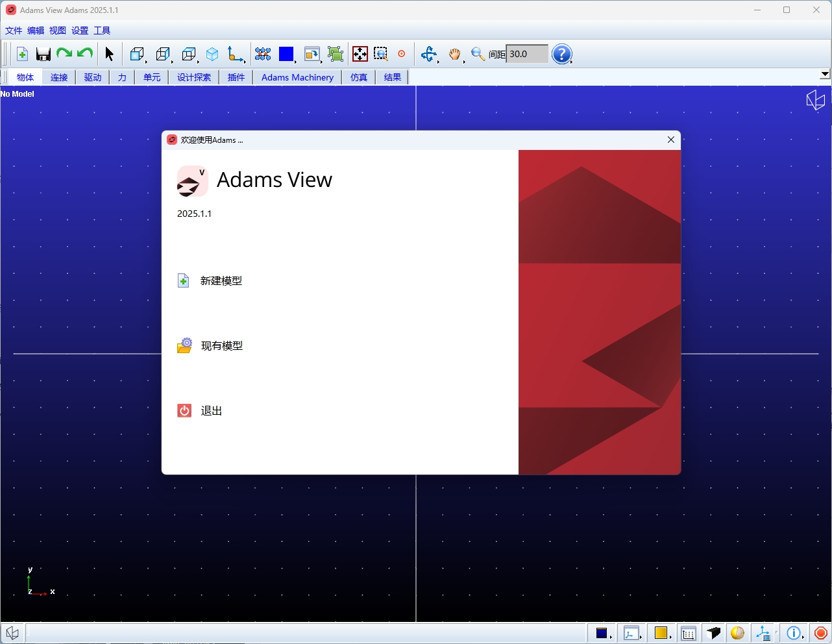This screenshot has width=832, height=644.
Task: Toggle the black box perspective view icon
Action: click(714, 633)
